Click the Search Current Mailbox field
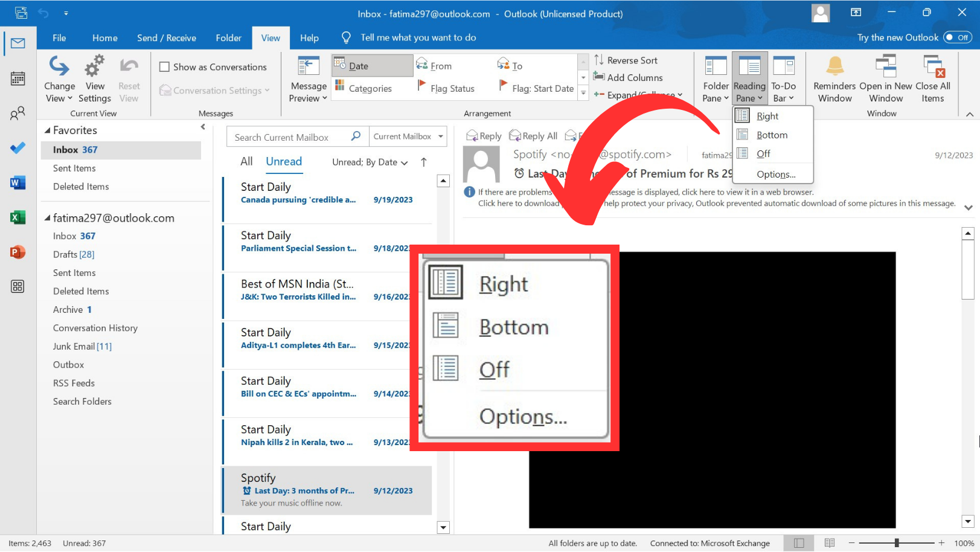Viewport: 980px width, 552px height. pos(289,137)
